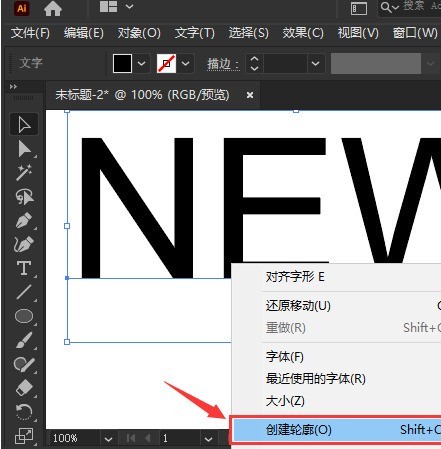Adjust the stroke weight stepper arrows

point(254,63)
